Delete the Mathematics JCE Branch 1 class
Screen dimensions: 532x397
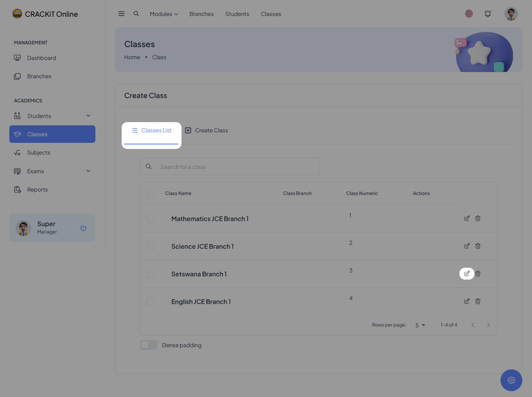pyautogui.click(x=478, y=218)
